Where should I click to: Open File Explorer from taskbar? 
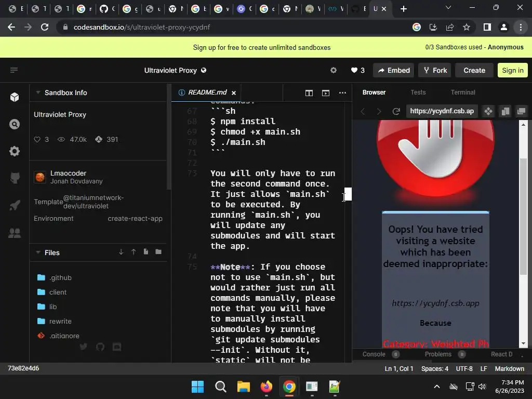243,387
